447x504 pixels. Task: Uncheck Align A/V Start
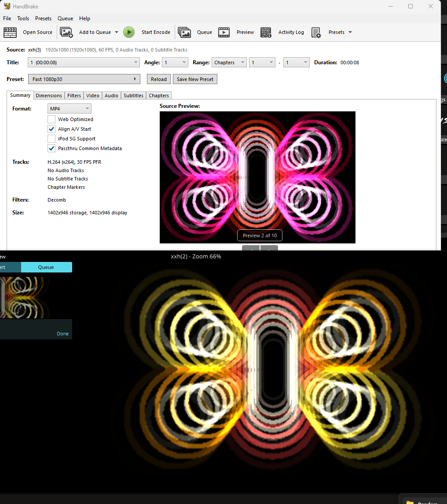click(x=51, y=129)
